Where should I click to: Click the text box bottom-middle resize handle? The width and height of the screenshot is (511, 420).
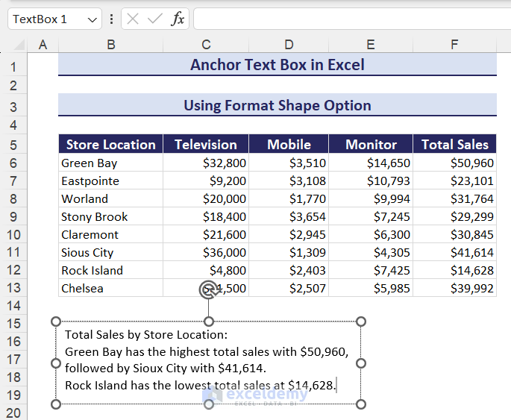pyautogui.click(x=209, y=404)
